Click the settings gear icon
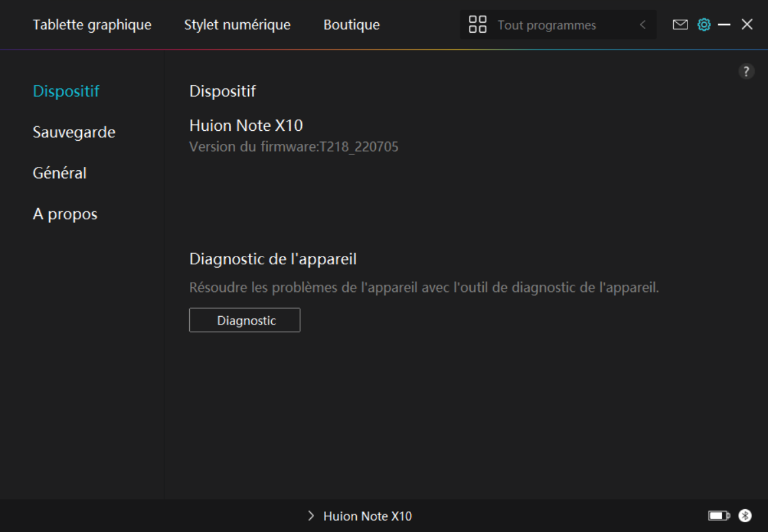 pos(704,25)
